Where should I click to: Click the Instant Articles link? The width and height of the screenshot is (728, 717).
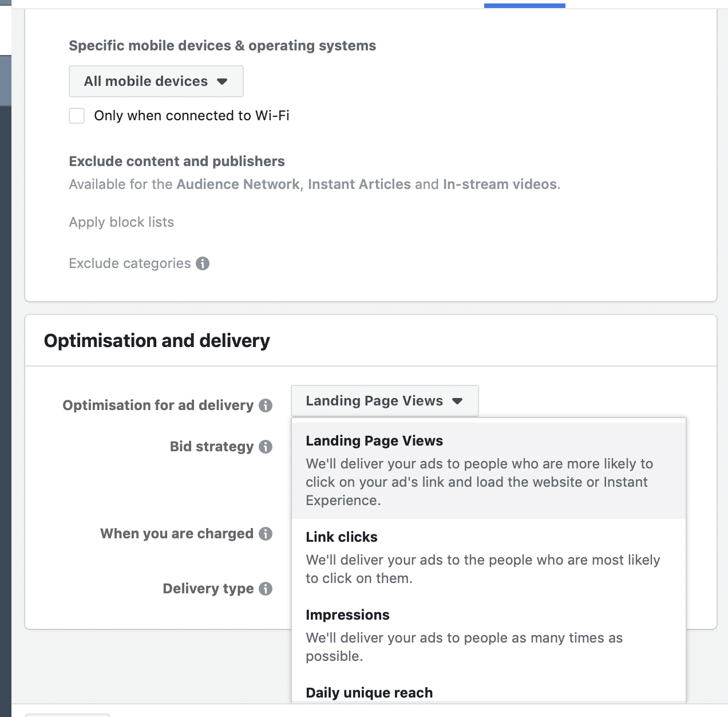click(x=359, y=184)
